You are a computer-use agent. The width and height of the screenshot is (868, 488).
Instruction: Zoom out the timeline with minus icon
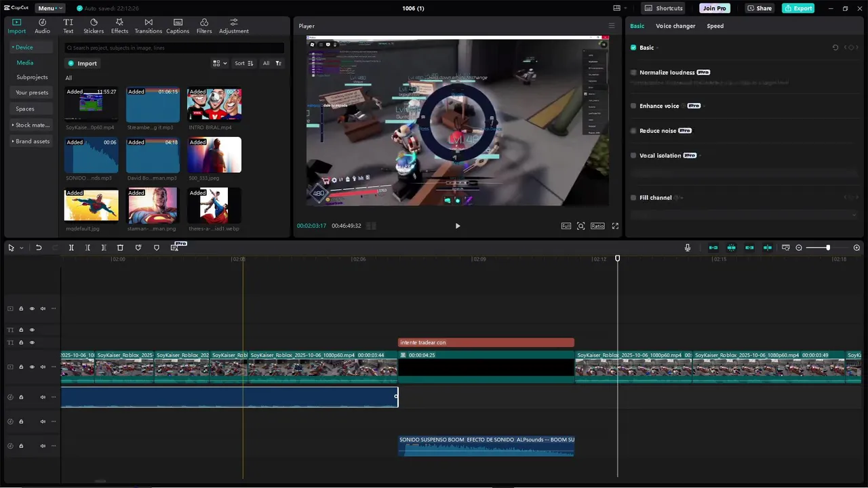tap(799, 247)
